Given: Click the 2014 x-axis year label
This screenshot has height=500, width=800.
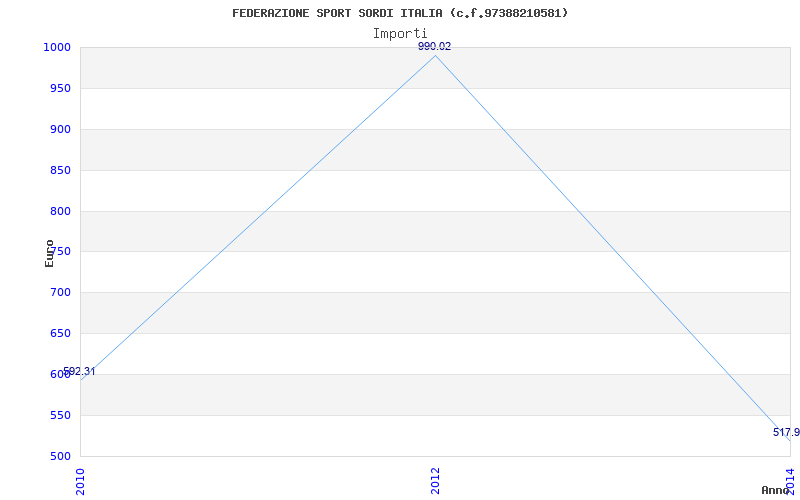Looking at the screenshot, I should pyautogui.click(x=790, y=481).
